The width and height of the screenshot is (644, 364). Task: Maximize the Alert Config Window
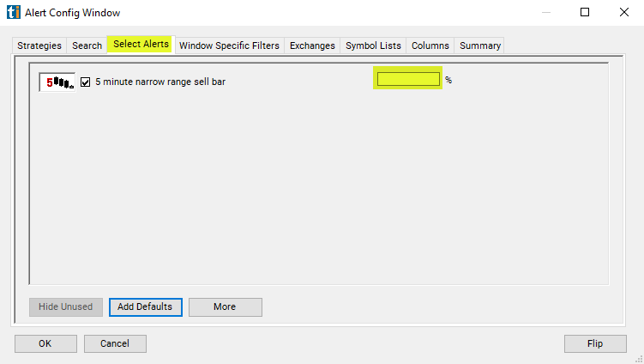(x=585, y=12)
